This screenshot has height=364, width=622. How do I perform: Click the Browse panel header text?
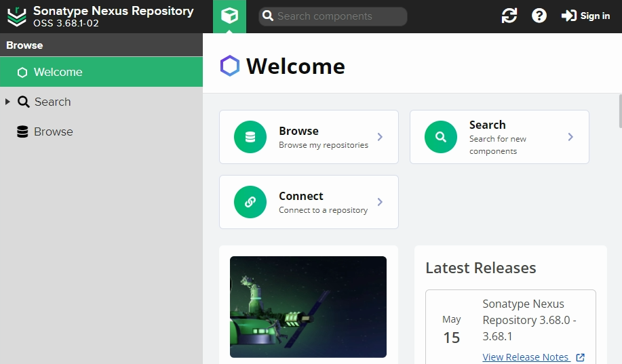click(24, 45)
